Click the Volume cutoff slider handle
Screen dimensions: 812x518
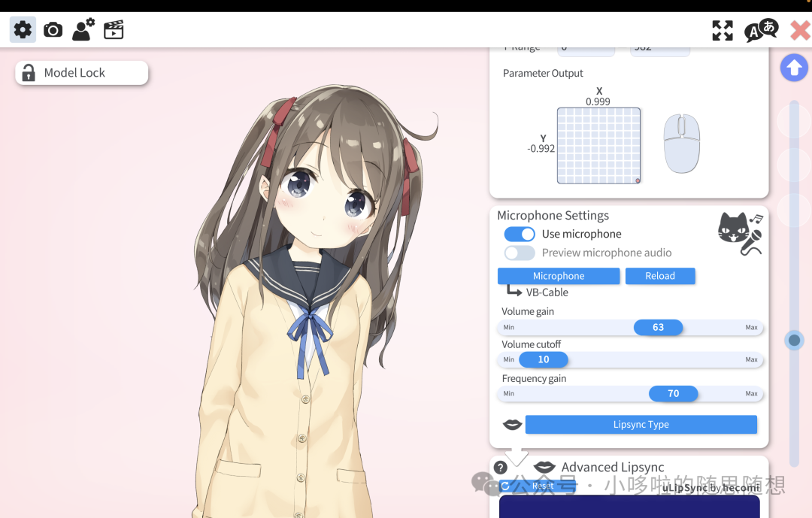544,360
